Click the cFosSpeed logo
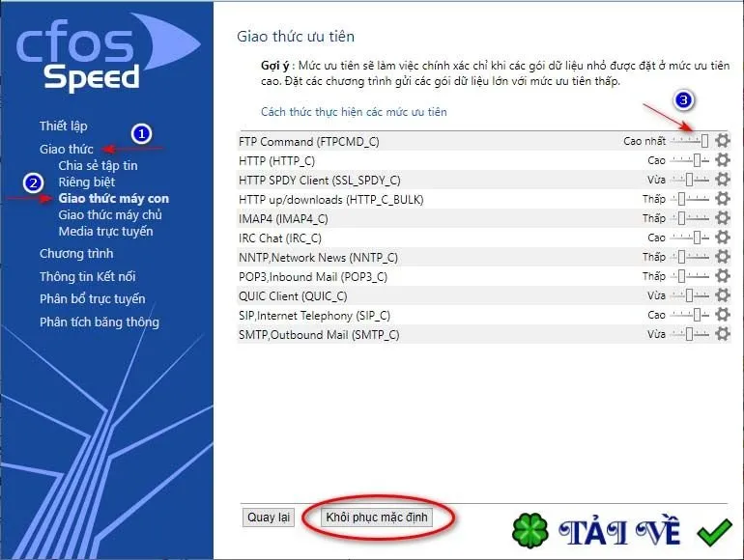Screen dimensions: 744x560 click(108, 53)
